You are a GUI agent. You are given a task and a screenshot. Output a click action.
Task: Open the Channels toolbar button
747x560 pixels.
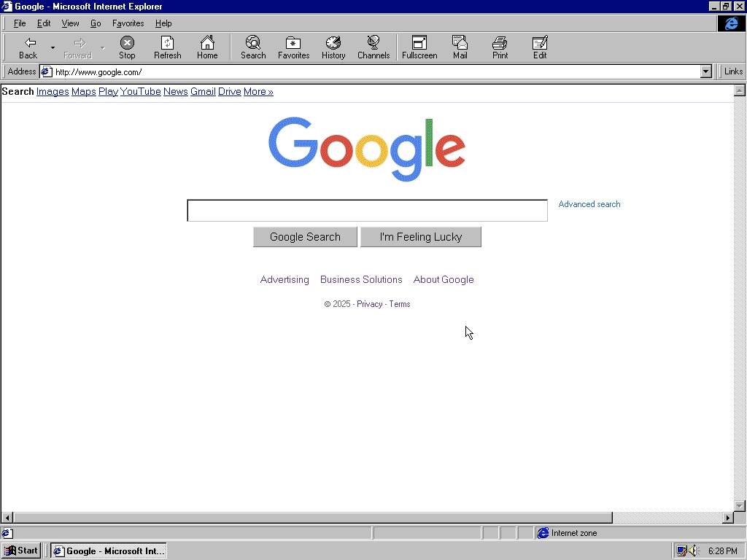pyautogui.click(x=373, y=47)
